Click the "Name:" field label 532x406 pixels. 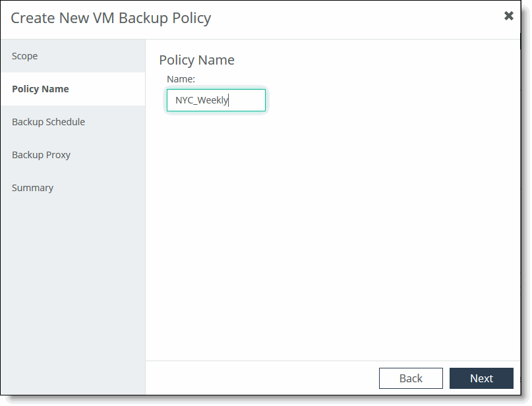pos(181,79)
